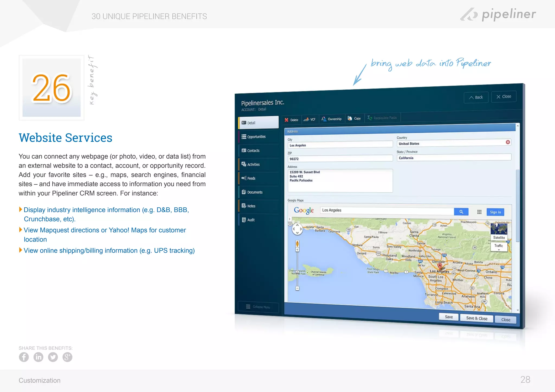The height and width of the screenshot is (392, 555).
Task: Click into the City field
Action: pyautogui.click(x=340, y=145)
